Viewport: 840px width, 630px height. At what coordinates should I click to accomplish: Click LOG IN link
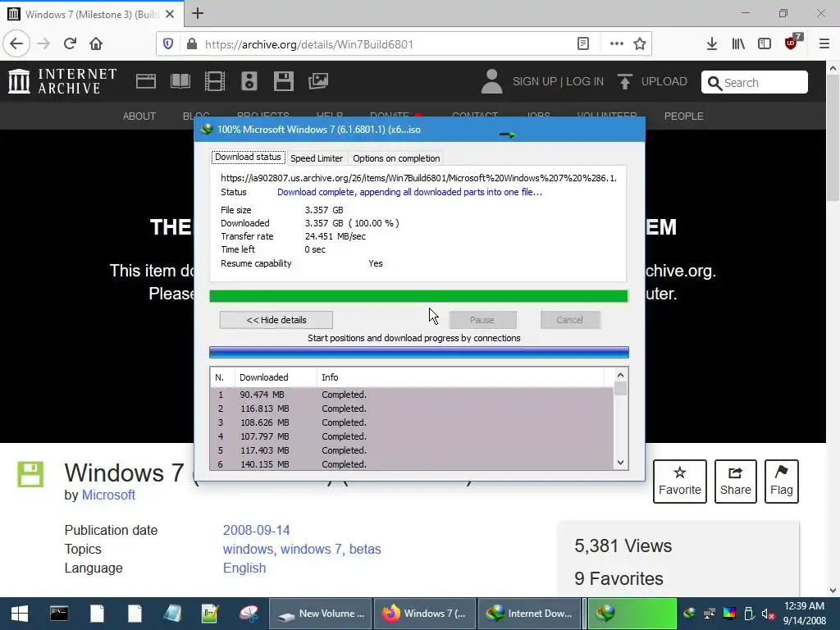tap(585, 81)
